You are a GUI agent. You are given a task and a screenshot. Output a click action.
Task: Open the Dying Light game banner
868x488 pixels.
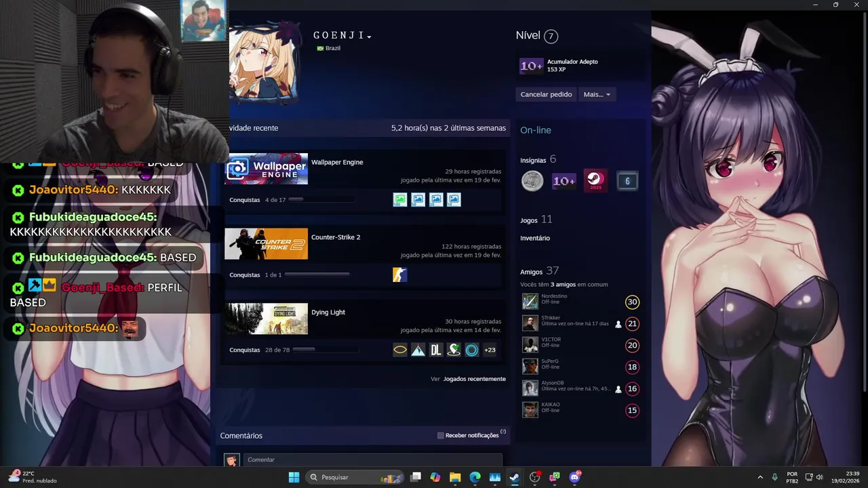tap(267, 319)
